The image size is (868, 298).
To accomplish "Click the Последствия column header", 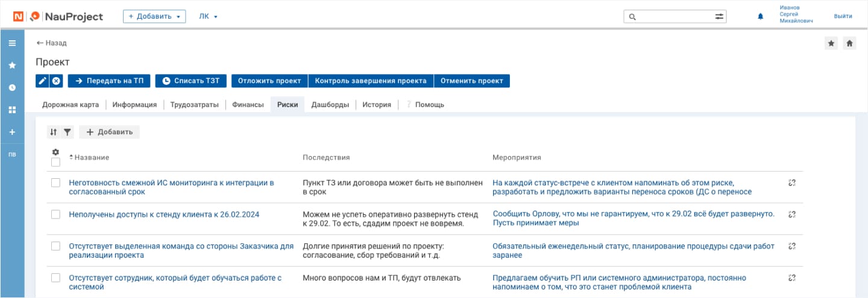I will tap(326, 157).
